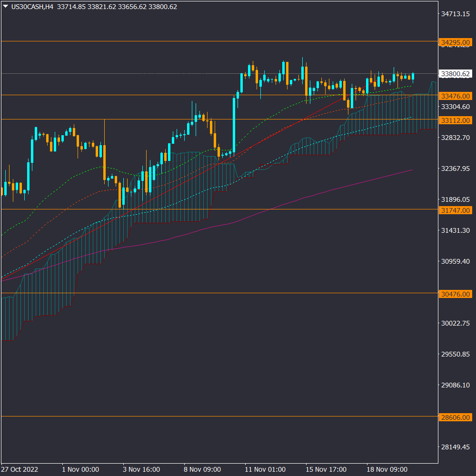
Task: Select the 18 Nov 09:00 time label
Action: 387,469
